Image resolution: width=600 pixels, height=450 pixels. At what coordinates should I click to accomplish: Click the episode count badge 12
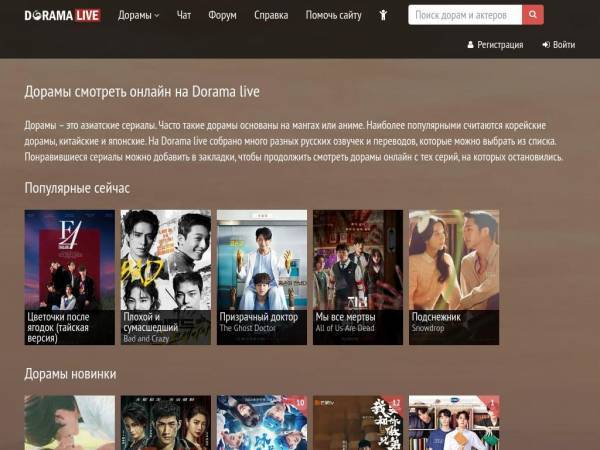(396, 403)
